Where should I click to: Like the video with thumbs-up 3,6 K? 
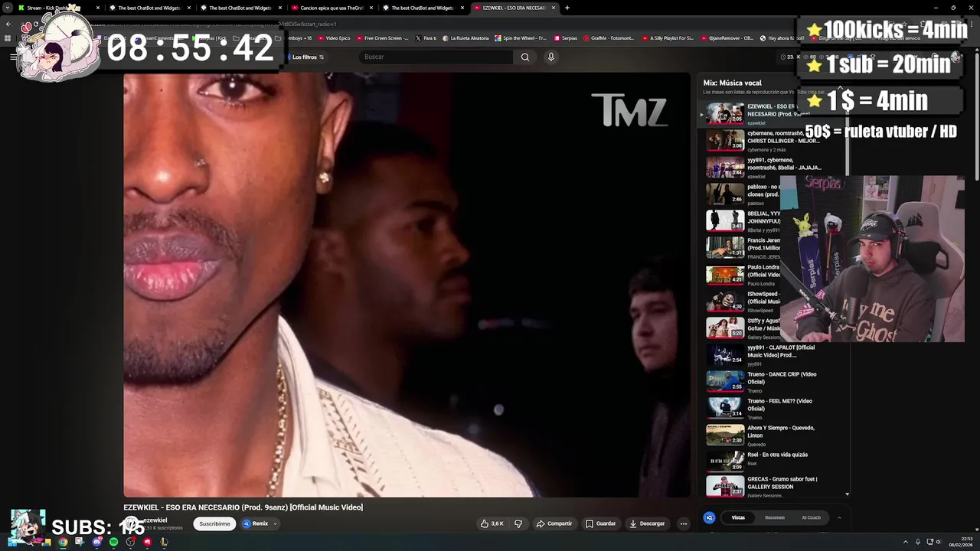(492, 523)
